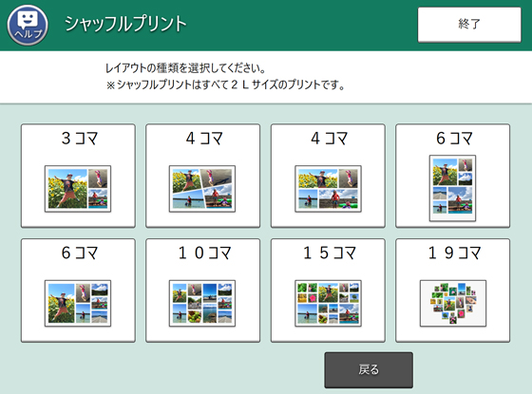Click the 19コマ label text
This screenshot has width=532, height=394.
coord(454,253)
